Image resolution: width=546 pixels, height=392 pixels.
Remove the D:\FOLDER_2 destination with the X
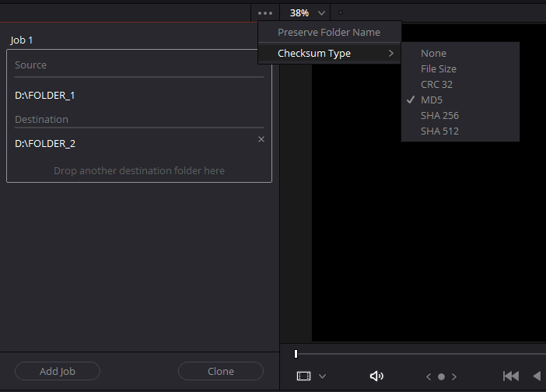[x=261, y=139]
